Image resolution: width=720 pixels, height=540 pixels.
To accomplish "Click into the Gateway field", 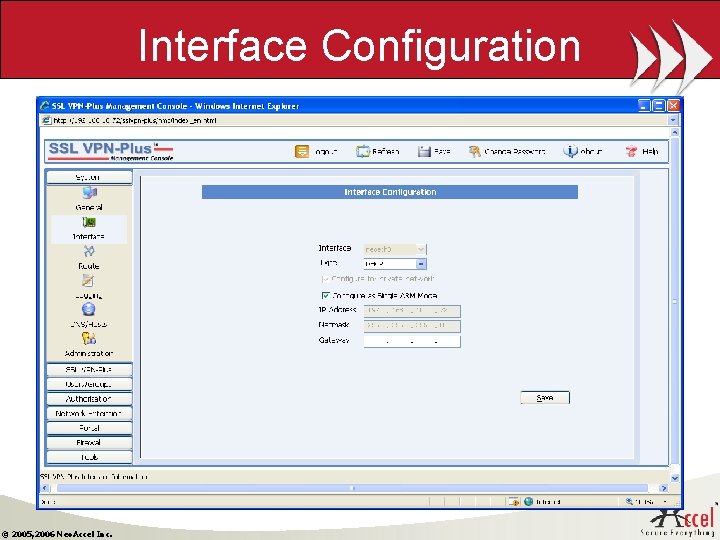I will 412,341.
